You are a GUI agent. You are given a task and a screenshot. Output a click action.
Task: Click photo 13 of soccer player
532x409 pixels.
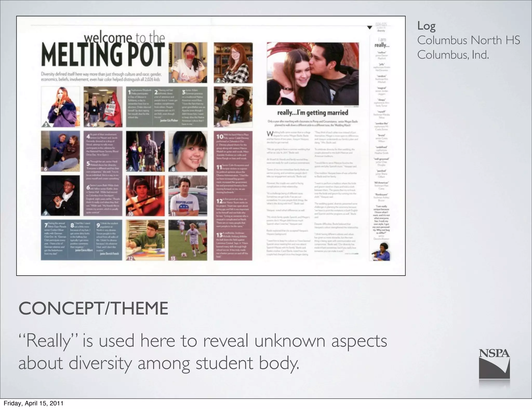click(x=188, y=240)
